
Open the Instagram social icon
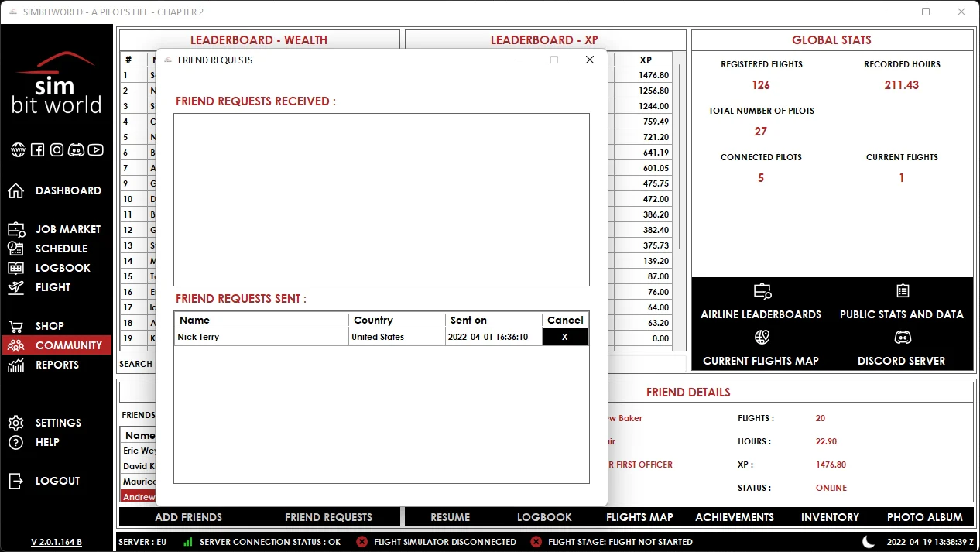[x=57, y=150]
